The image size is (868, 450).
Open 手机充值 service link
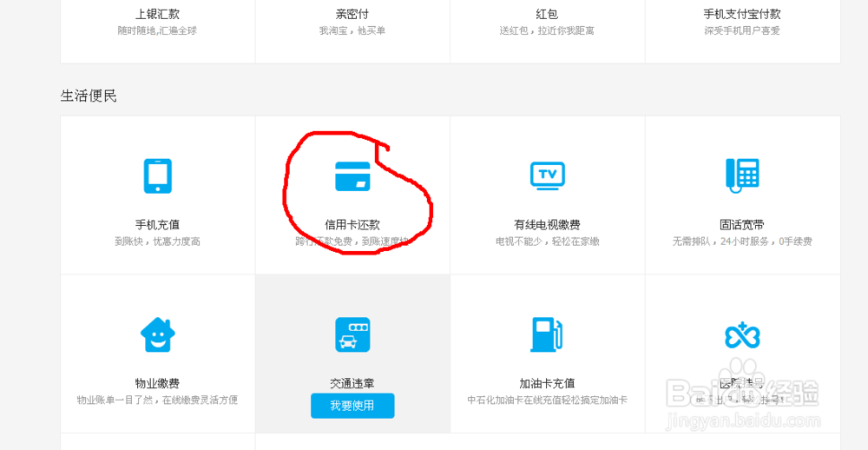158,225
